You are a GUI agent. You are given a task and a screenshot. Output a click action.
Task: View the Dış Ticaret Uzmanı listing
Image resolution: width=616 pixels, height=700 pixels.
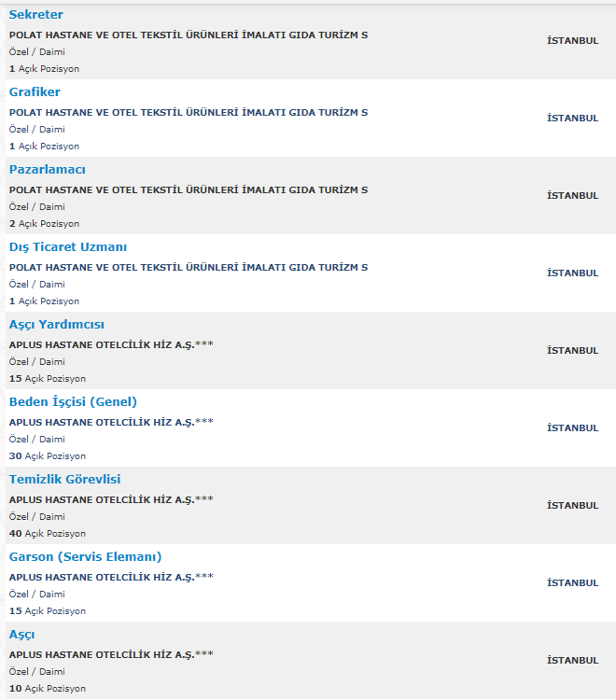(68, 247)
